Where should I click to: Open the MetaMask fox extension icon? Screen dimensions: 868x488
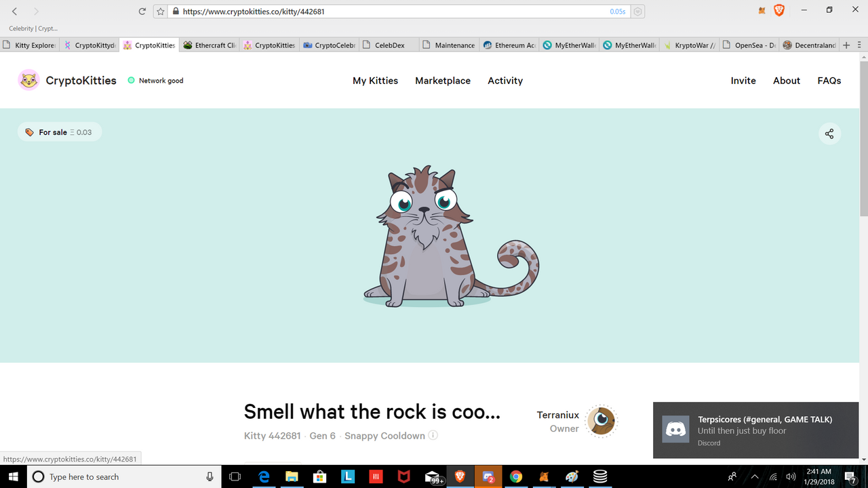coord(762,11)
